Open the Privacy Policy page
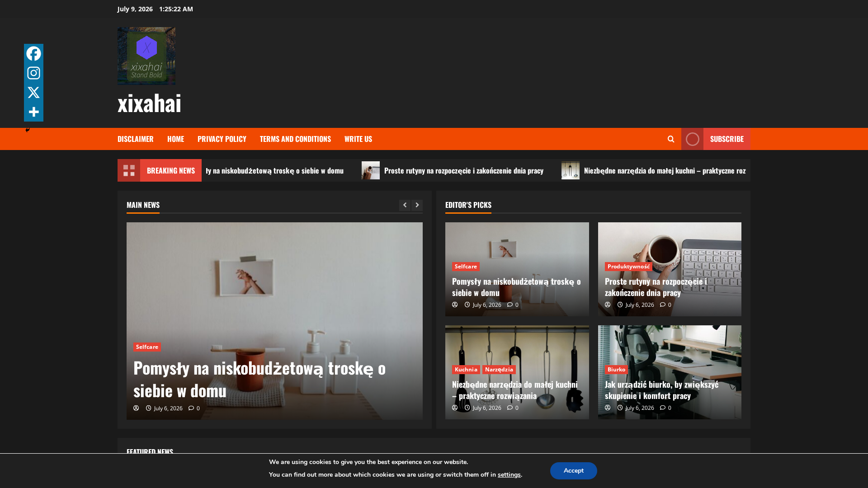The height and width of the screenshot is (488, 868). coord(222,139)
